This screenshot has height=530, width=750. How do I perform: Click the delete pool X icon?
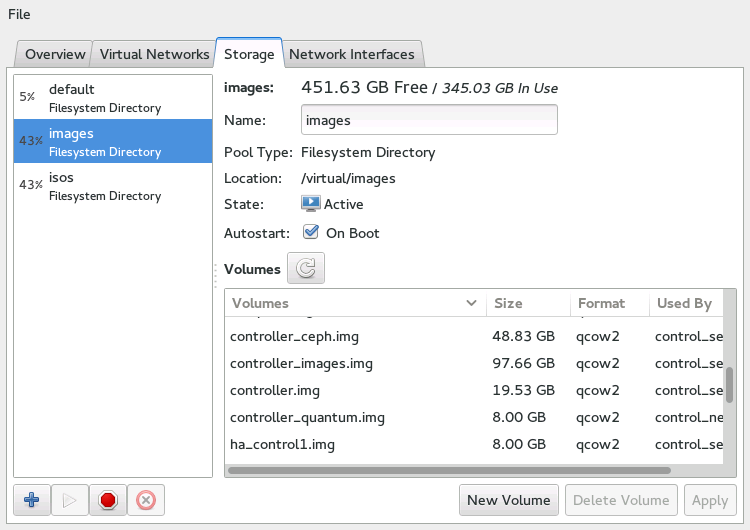[146, 500]
